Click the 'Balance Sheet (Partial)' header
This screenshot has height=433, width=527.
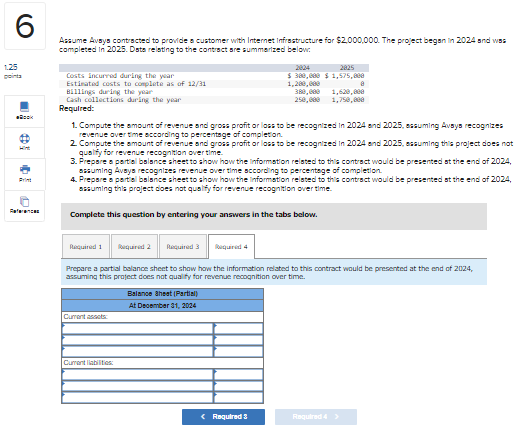tap(162, 294)
